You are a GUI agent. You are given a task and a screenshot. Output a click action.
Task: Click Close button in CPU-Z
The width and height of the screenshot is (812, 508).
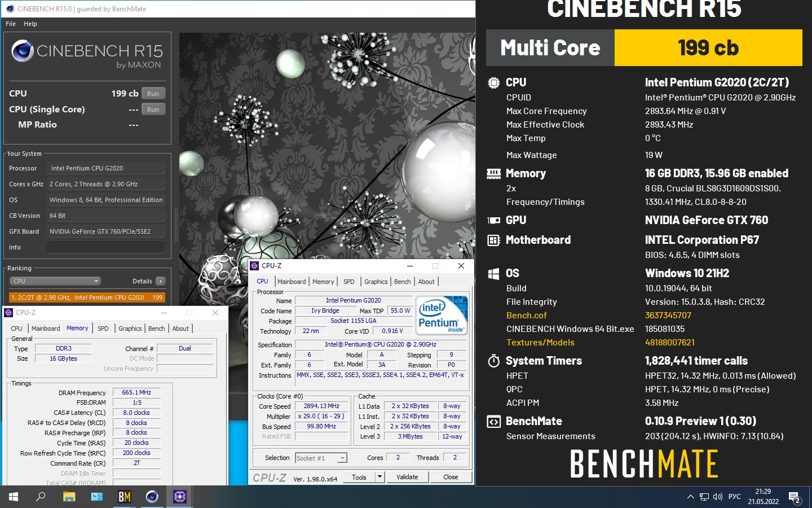(451, 477)
